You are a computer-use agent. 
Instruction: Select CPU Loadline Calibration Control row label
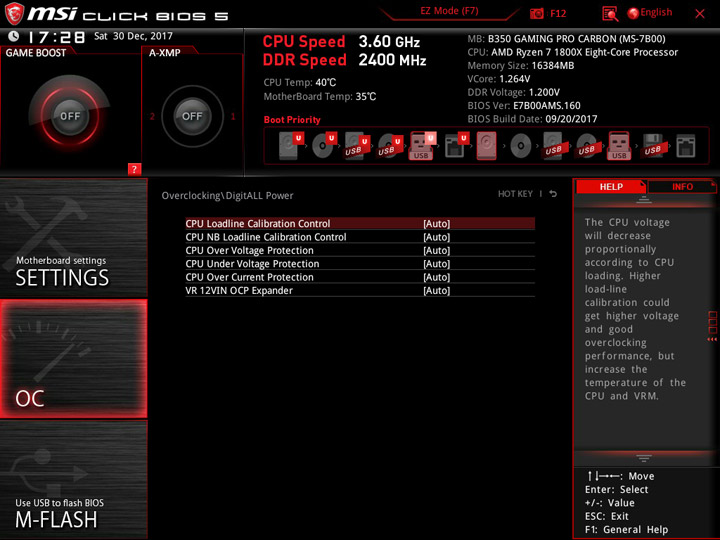click(258, 224)
